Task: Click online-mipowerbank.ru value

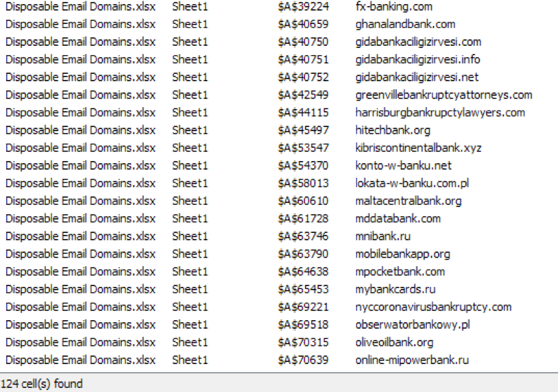Action: coord(412,360)
